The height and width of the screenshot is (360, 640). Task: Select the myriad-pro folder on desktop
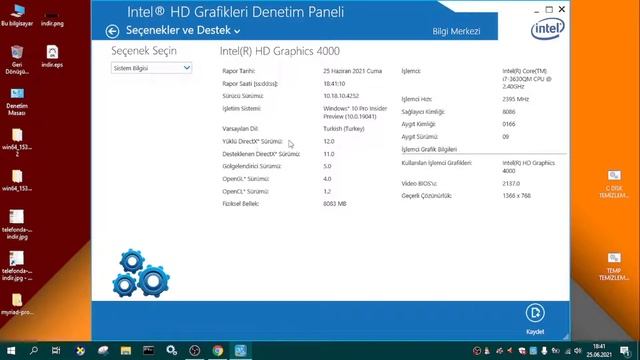click(17, 304)
